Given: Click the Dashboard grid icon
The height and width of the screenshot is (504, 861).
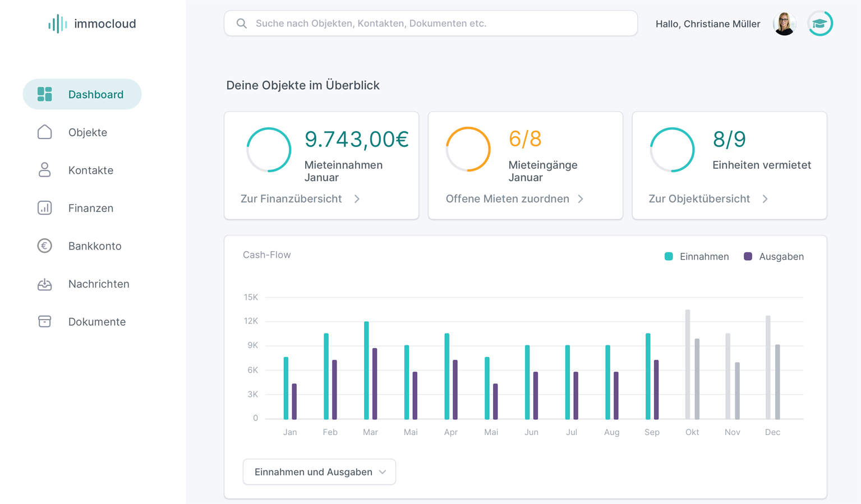Looking at the screenshot, I should point(45,94).
